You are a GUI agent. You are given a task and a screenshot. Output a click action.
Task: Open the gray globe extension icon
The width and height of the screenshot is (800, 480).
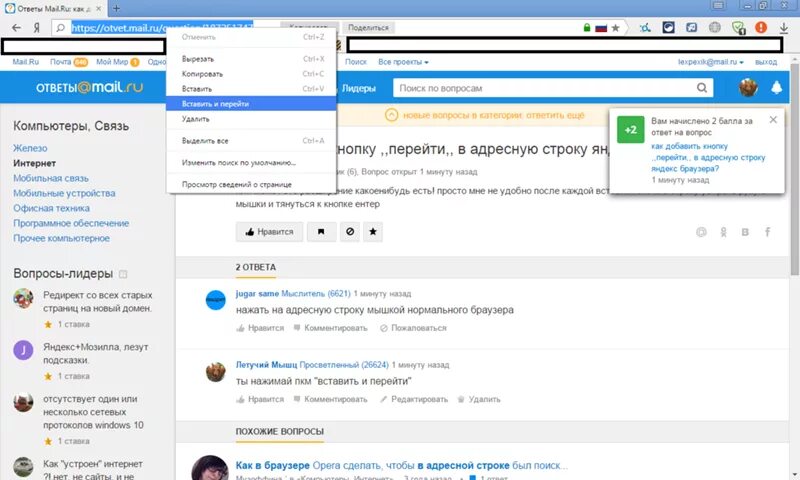[x=715, y=28]
